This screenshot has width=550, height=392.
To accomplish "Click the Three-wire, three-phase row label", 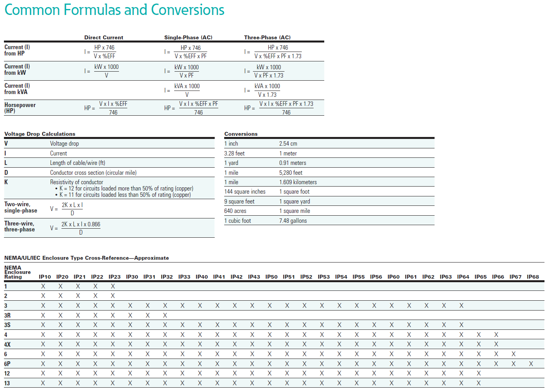I will (x=19, y=226).
